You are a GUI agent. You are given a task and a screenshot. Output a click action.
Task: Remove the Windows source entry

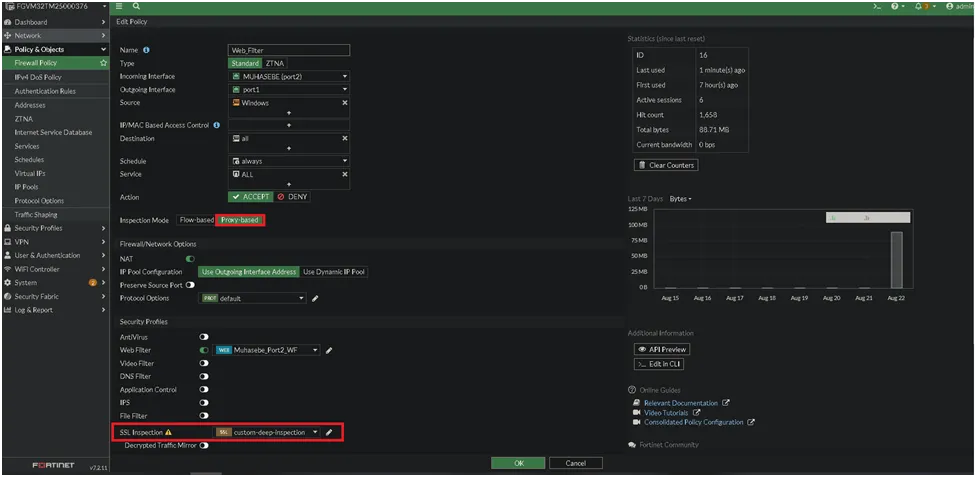point(345,103)
